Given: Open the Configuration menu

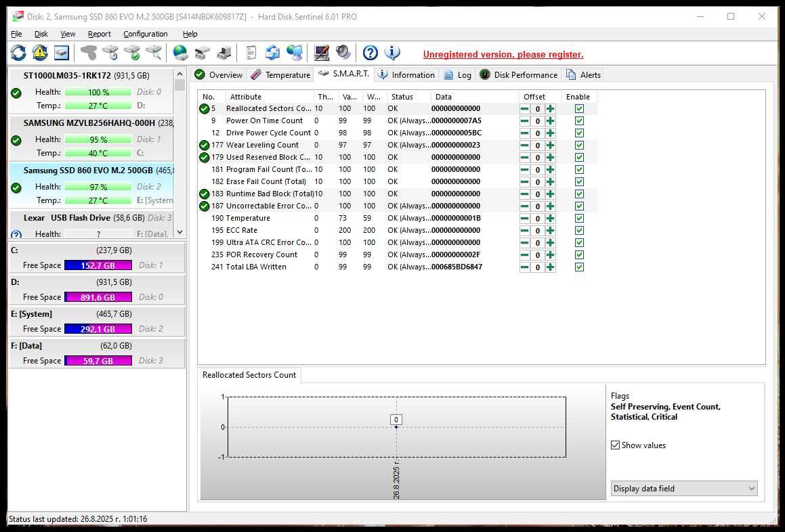Looking at the screenshot, I should point(145,34).
